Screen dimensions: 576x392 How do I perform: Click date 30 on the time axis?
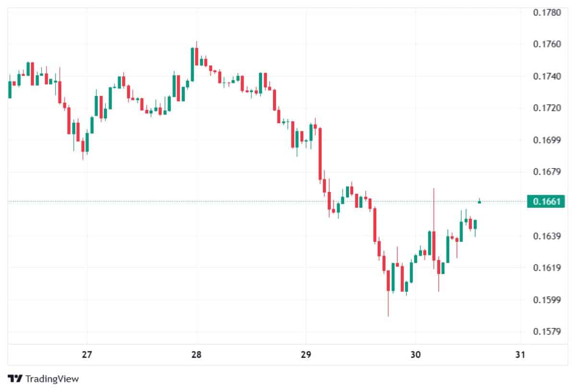coord(416,355)
